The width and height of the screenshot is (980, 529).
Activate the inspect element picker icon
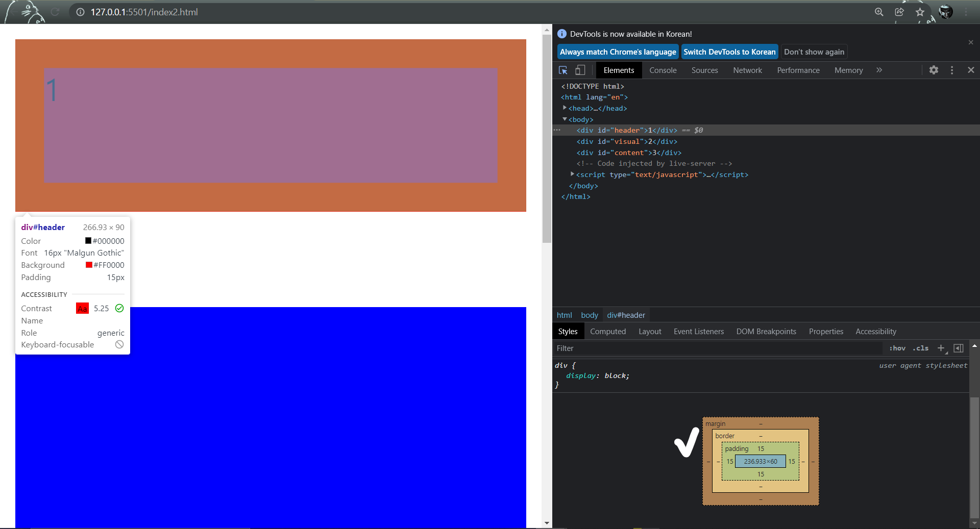(x=563, y=70)
